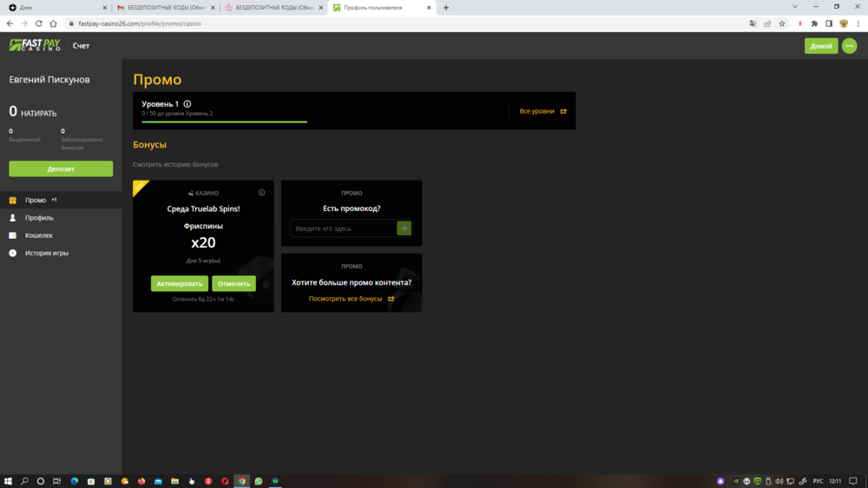The height and width of the screenshot is (488, 868).
Task: Open the three-dots menu beside Домой
Action: tap(849, 46)
